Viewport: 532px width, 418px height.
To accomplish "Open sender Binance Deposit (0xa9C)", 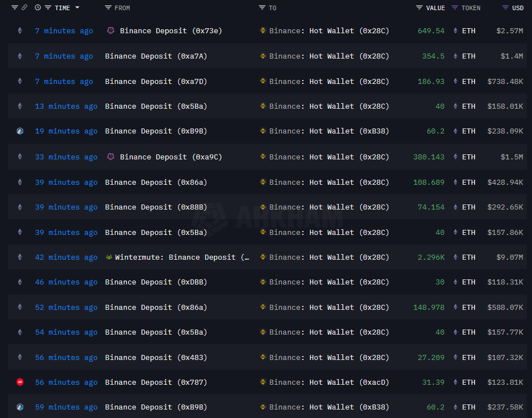I will coord(171,157).
